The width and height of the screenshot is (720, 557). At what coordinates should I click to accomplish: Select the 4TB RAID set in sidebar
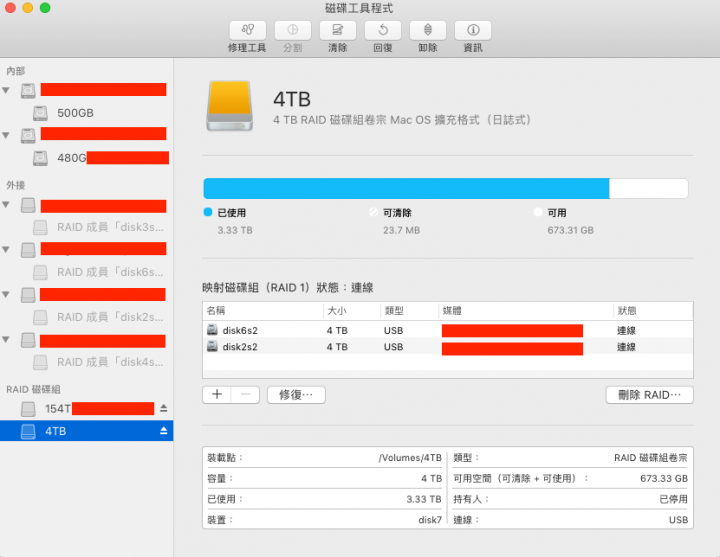tap(86, 431)
